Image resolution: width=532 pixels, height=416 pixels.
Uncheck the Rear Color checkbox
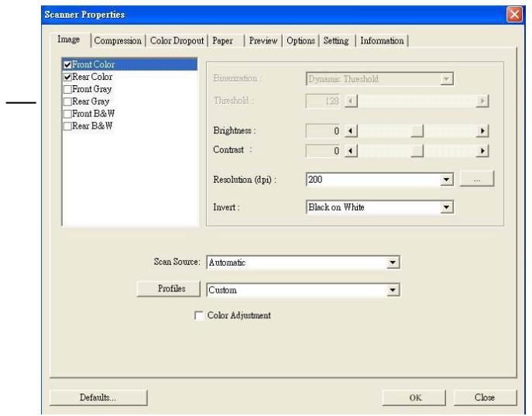67,77
